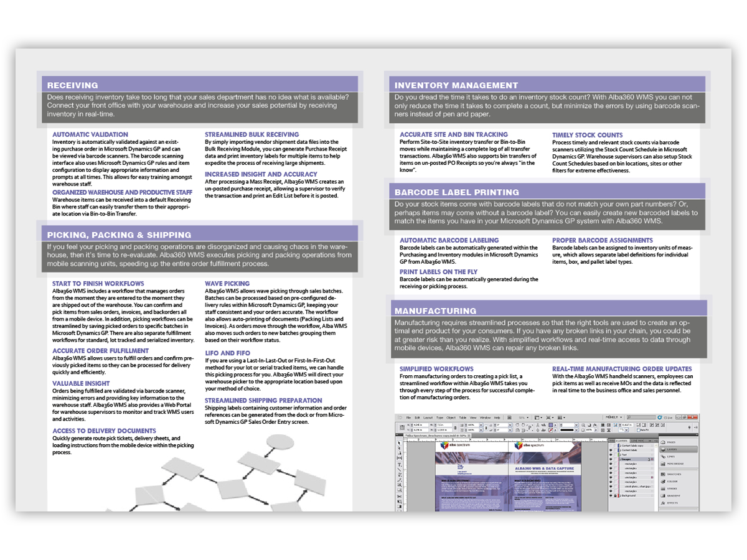Click the X position input field

point(421,425)
